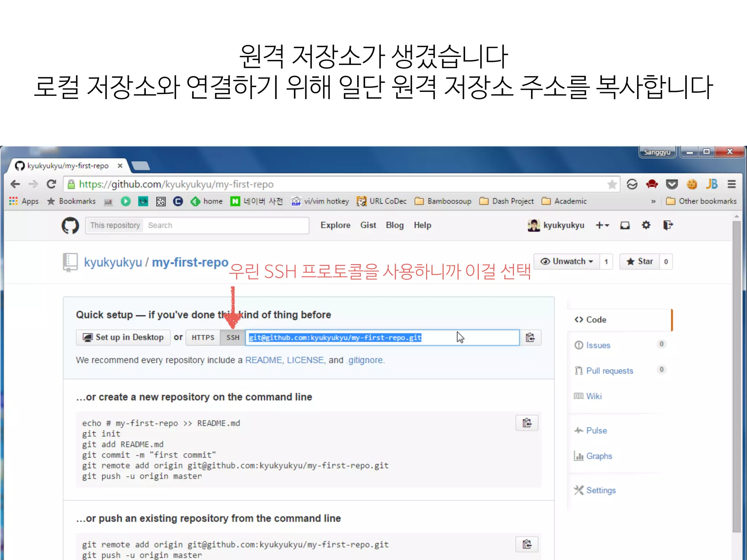The image size is (747, 560).
Task: Open Chrome hamburger menu
Action: tap(731, 184)
